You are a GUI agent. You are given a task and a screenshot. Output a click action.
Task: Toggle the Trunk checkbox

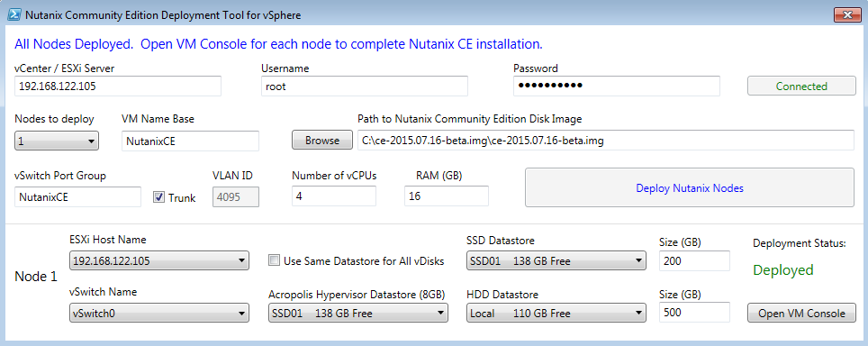click(x=158, y=197)
